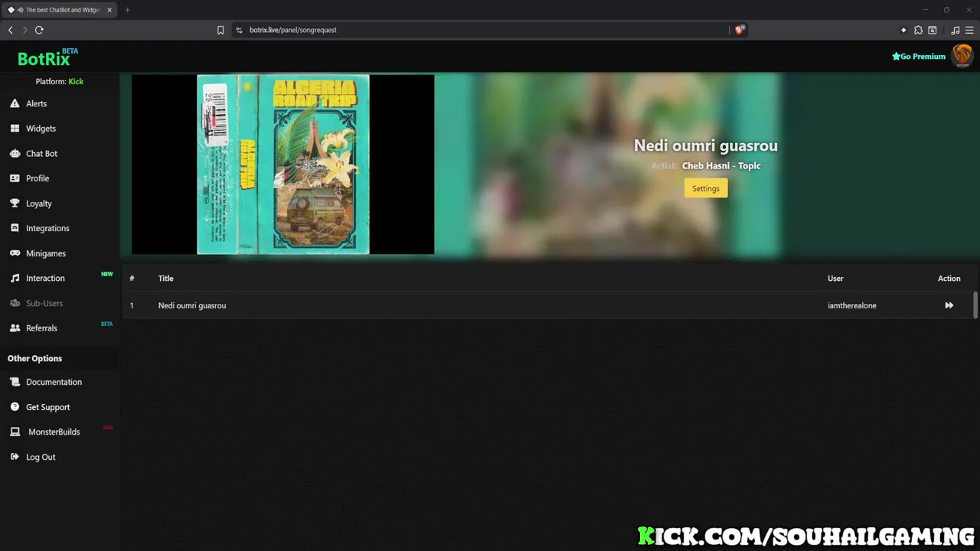Click the Nedi oumri guasrou row title

click(x=192, y=305)
